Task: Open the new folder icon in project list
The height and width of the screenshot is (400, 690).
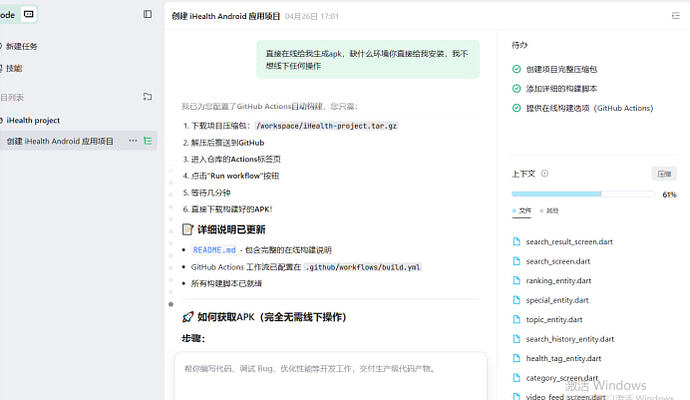Action: (x=147, y=97)
